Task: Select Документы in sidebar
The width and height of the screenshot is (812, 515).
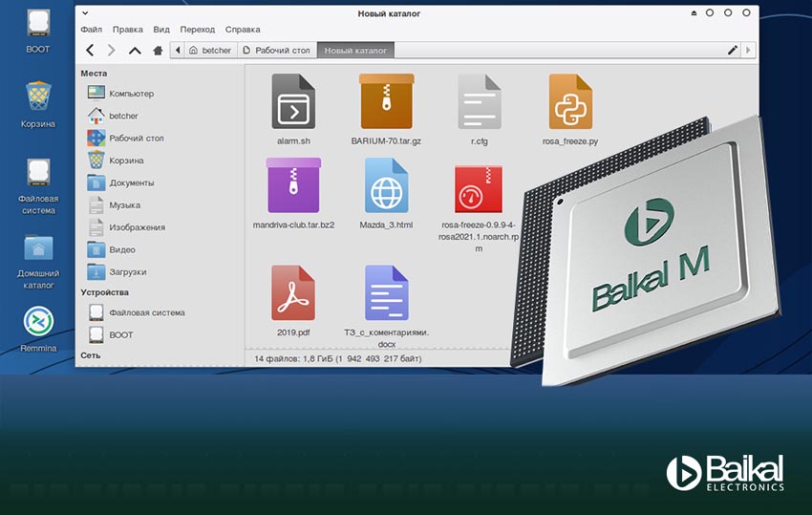Action: [120, 182]
